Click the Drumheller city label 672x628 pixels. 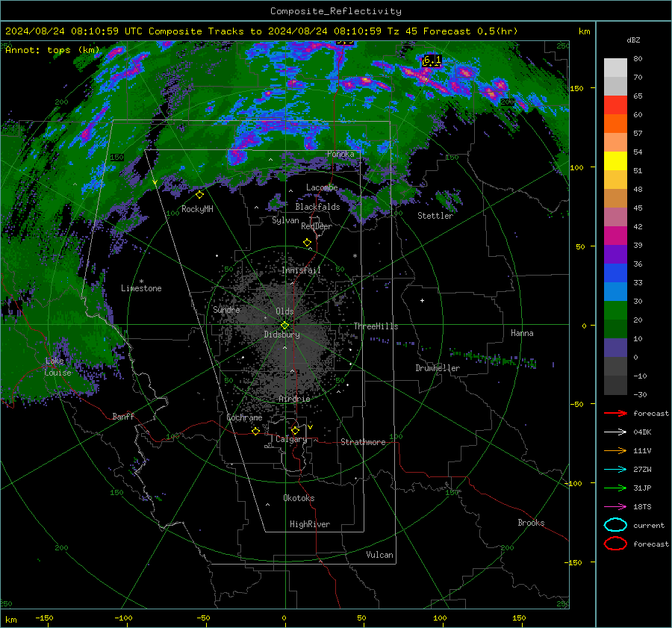tap(438, 368)
